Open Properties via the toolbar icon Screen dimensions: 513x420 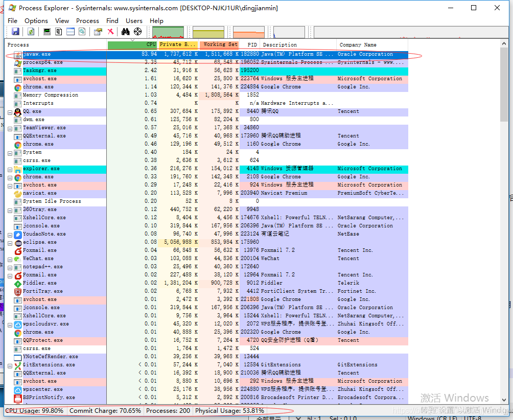(98, 32)
